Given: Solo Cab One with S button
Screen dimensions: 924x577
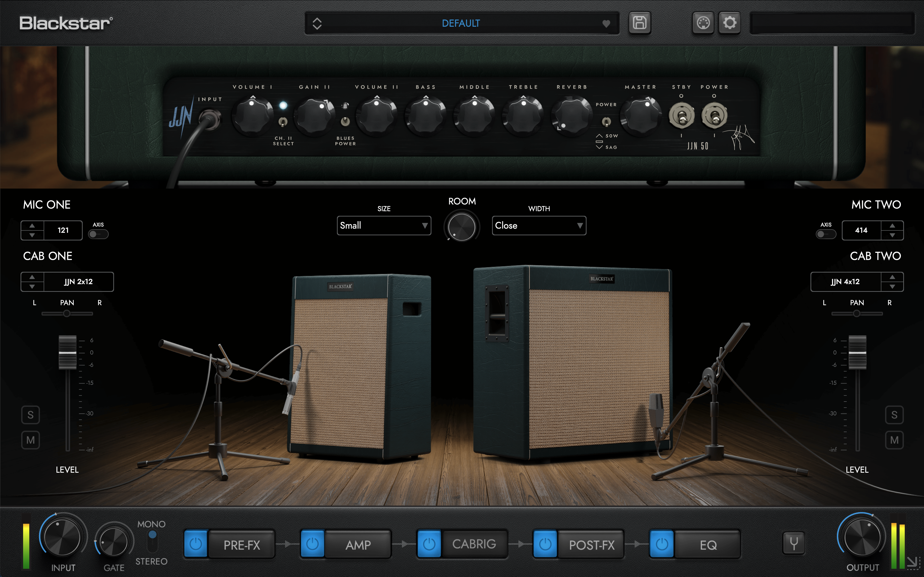Looking at the screenshot, I should (31, 415).
